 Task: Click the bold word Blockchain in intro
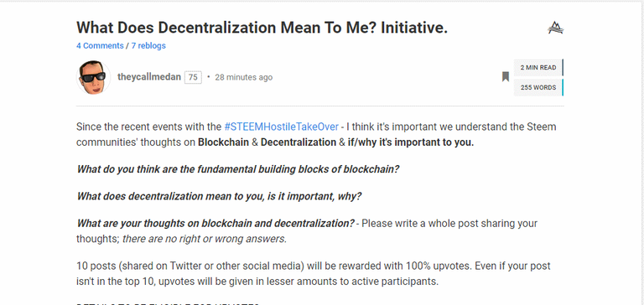pos(223,142)
